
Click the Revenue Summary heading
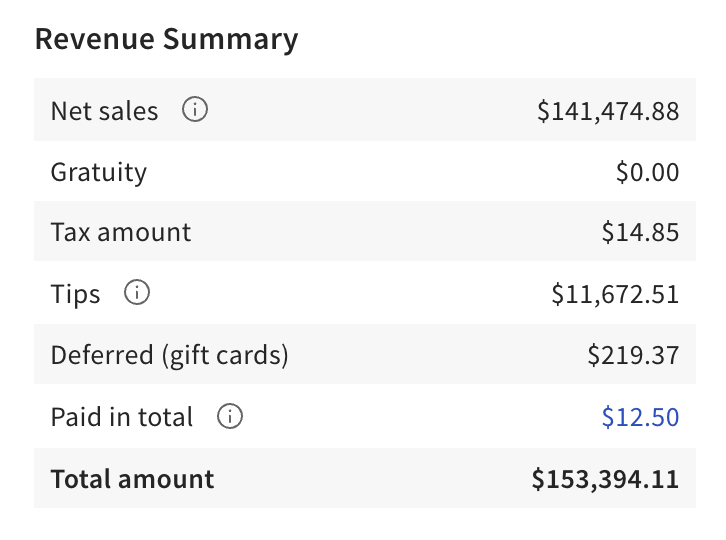click(166, 39)
